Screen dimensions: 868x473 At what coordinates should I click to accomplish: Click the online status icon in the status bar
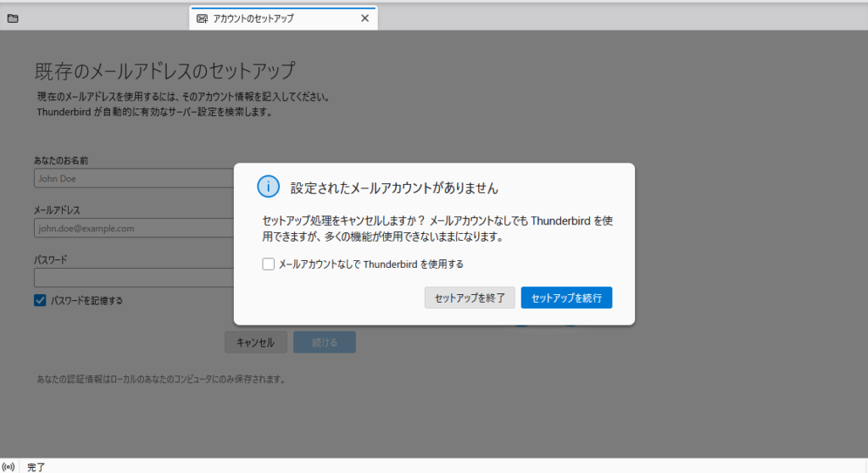point(8,466)
